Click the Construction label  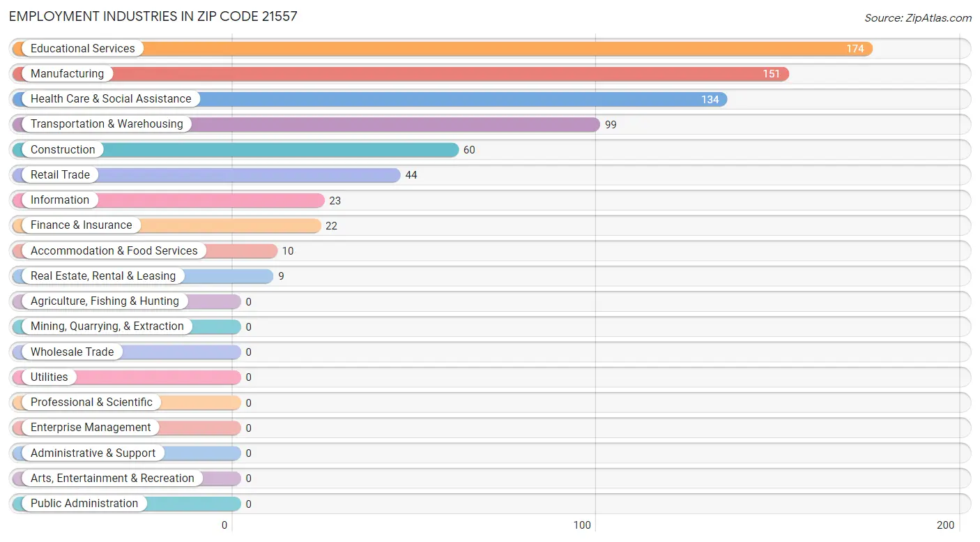(63, 150)
